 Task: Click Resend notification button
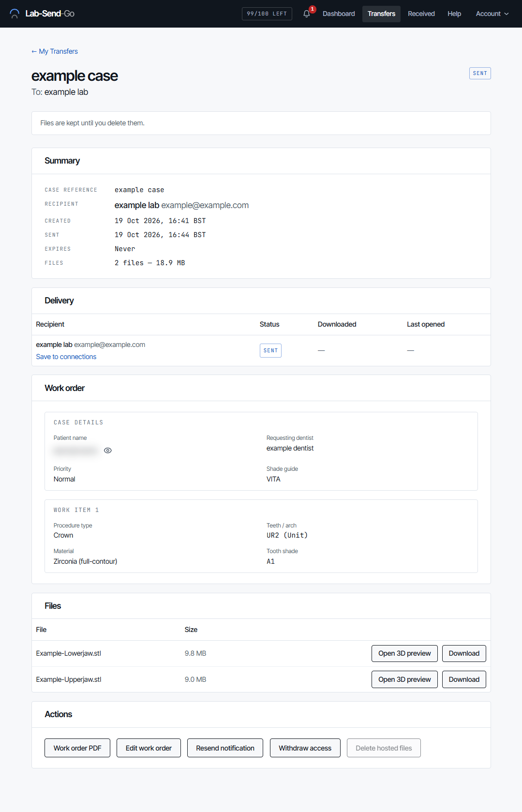pos(225,748)
